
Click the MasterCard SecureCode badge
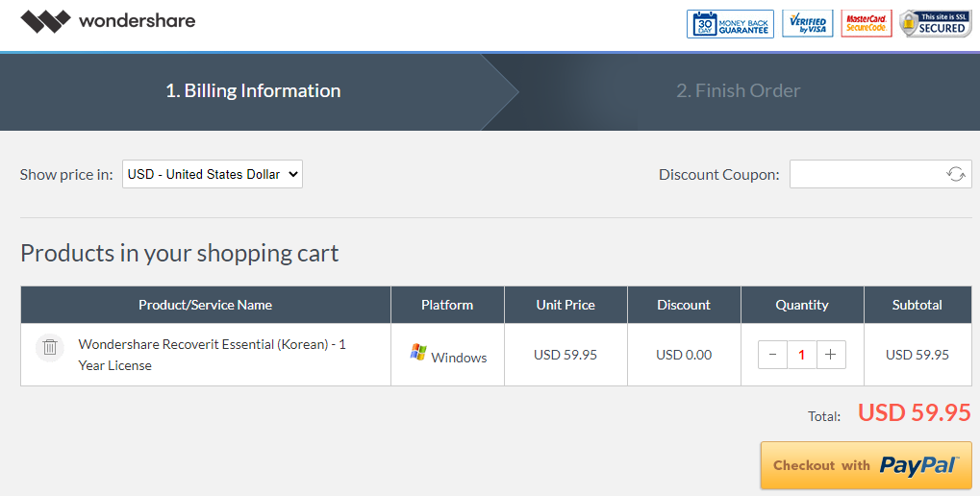[867, 24]
